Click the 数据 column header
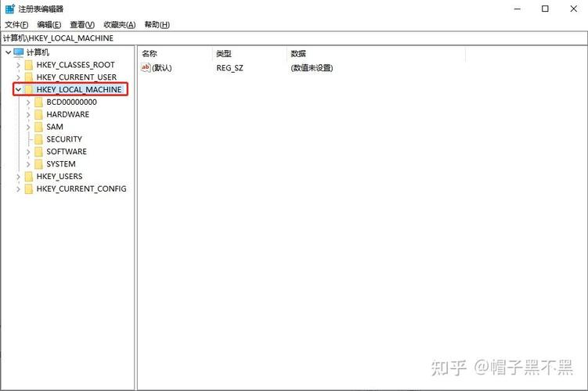This screenshot has width=588, height=391. coord(376,53)
